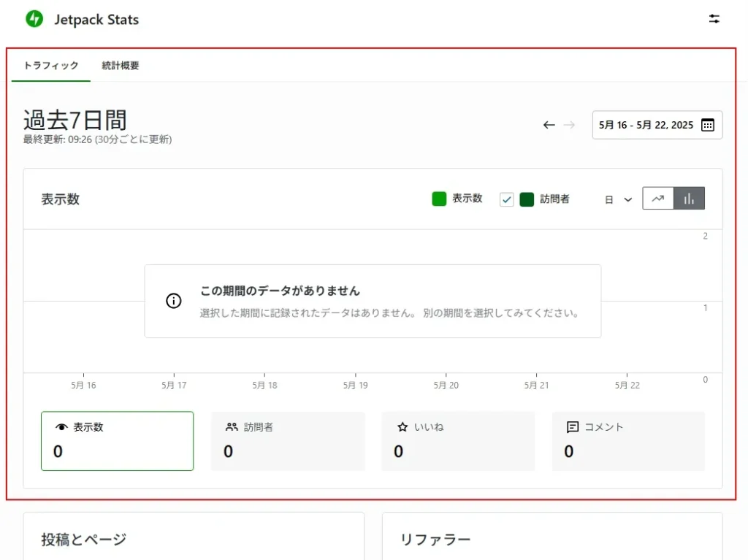Click the Jetpack green logo icon
Viewport: 748px width, 560px height.
(x=34, y=19)
